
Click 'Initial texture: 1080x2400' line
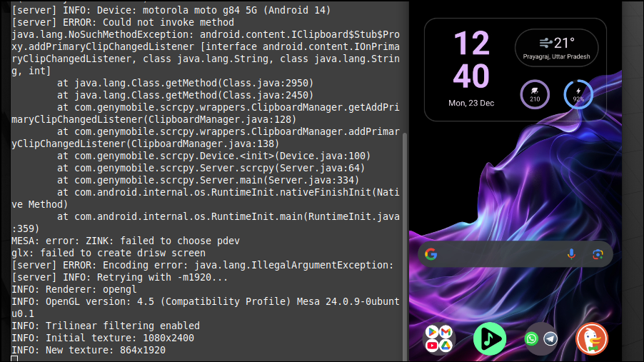(103, 338)
